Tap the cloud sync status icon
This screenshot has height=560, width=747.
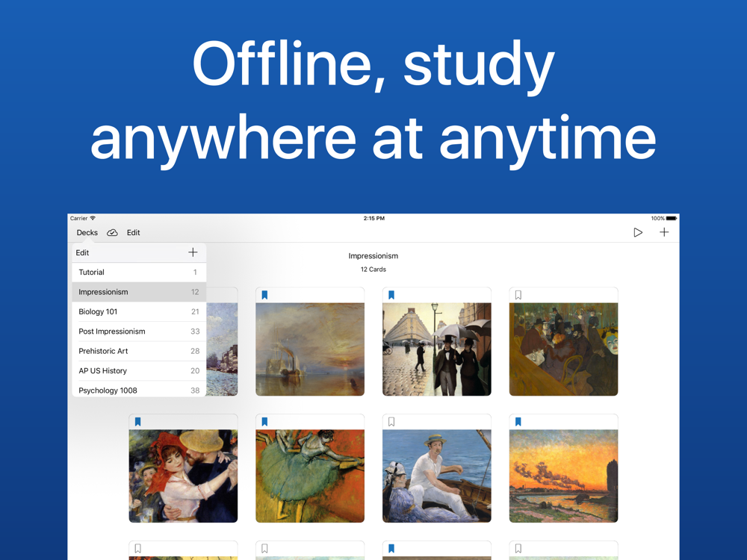point(112,232)
